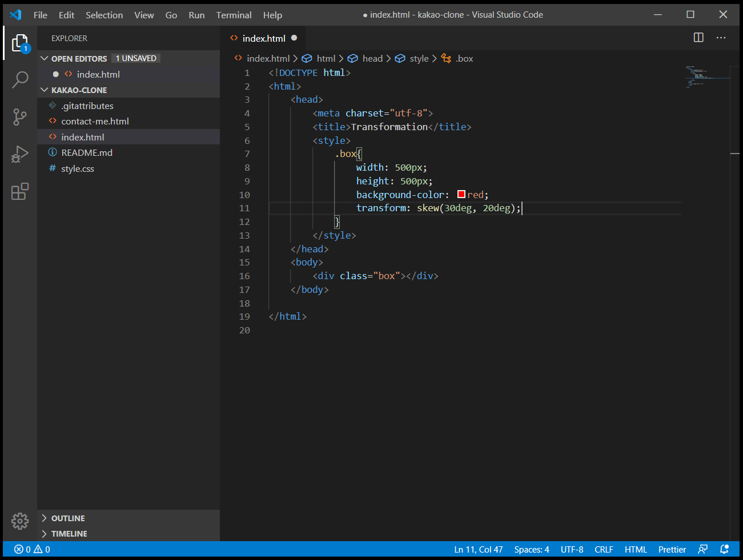Click the code minimap preview
Image resolution: width=743 pixels, height=560 pixels.
tap(707, 77)
